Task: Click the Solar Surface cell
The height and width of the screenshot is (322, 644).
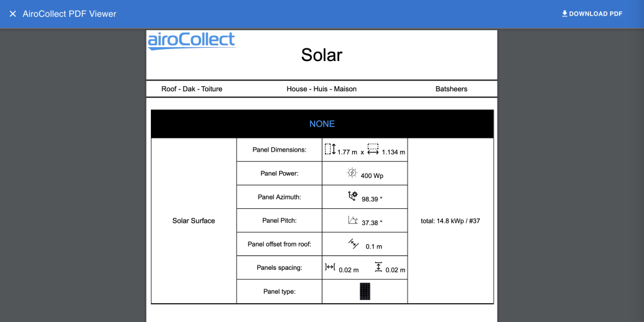Action: point(194,221)
